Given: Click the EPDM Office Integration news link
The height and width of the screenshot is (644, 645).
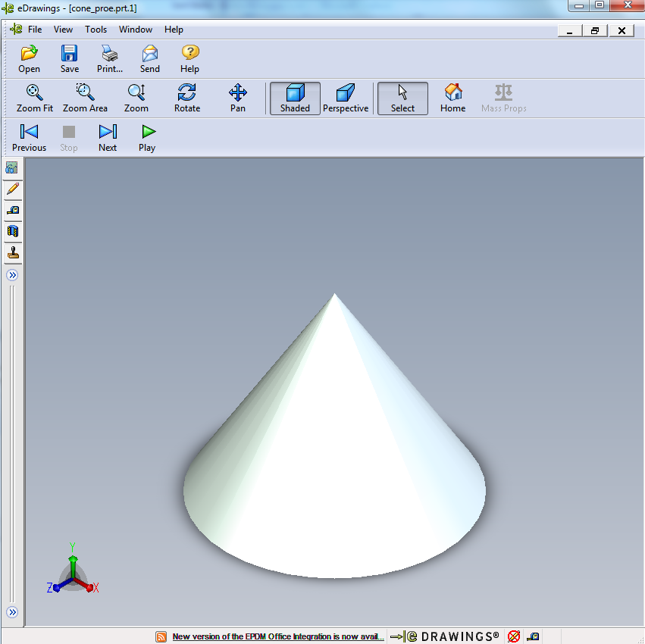Looking at the screenshot, I should point(278,636).
